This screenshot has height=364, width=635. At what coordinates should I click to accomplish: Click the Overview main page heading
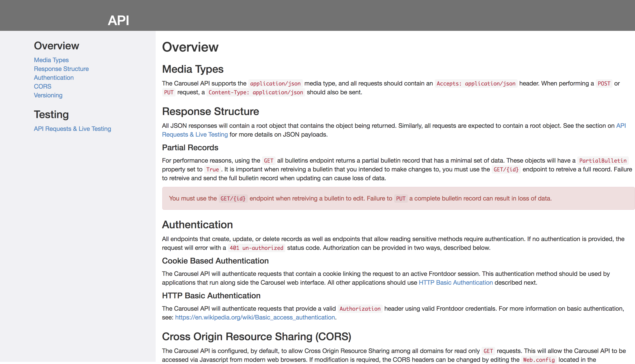pos(190,47)
